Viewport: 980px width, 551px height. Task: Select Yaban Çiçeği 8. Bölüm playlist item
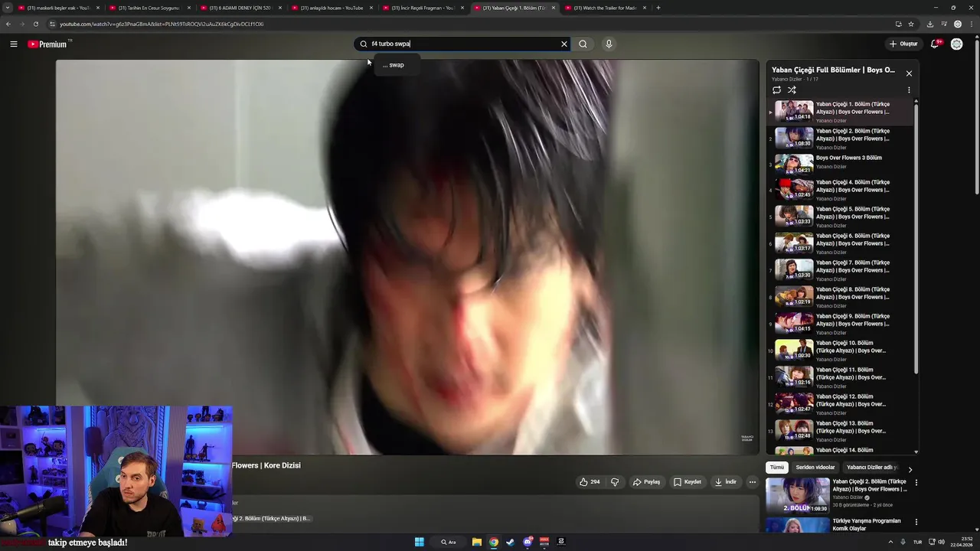tap(840, 296)
